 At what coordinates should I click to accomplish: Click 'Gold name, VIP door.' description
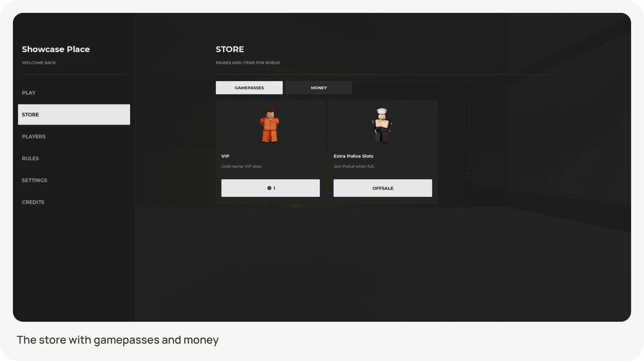coord(242,166)
